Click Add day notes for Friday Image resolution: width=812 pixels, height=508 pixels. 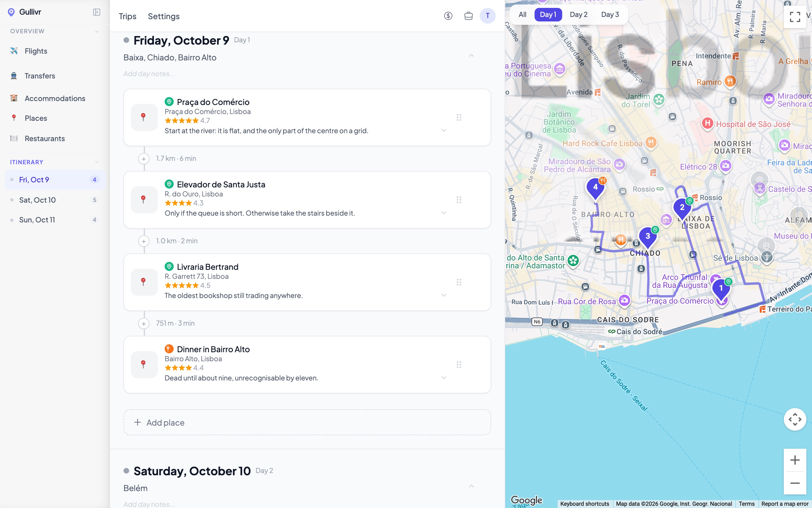click(x=149, y=74)
